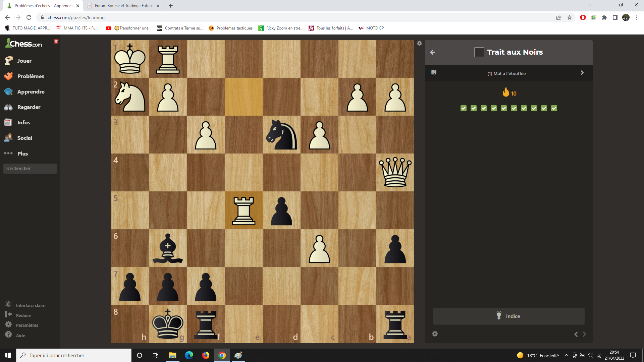The width and height of the screenshot is (644, 362).
Task: Select the black knight on d3
Action: (x=281, y=135)
